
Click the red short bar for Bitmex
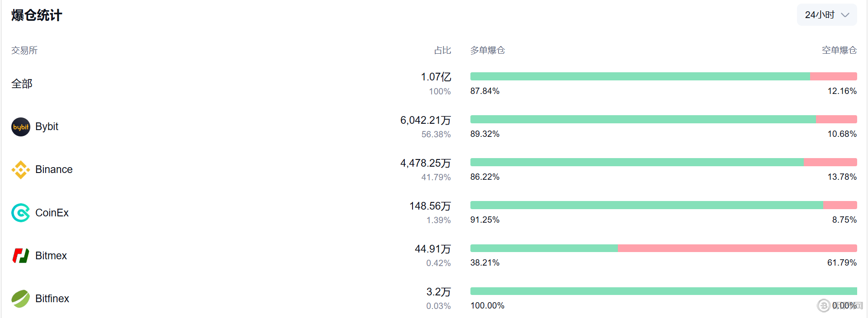click(x=737, y=248)
